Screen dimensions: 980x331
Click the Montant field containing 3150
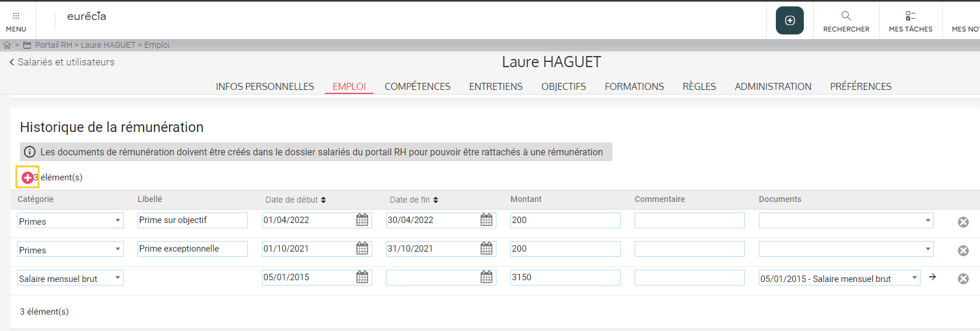pyautogui.click(x=565, y=277)
